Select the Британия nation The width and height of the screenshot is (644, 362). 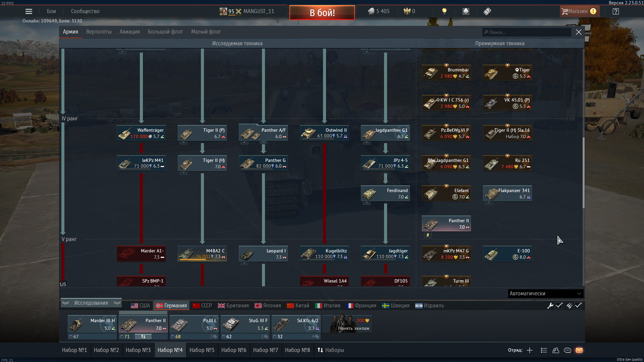[233, 306]
